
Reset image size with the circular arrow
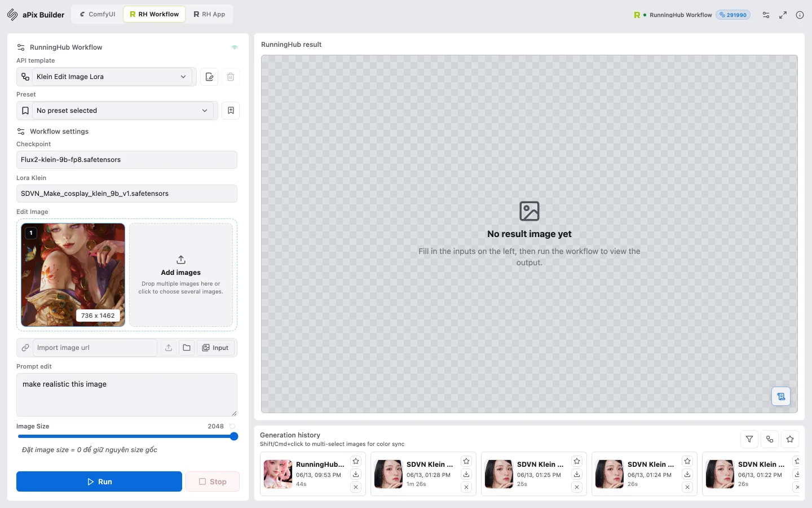tap(232, 426)
